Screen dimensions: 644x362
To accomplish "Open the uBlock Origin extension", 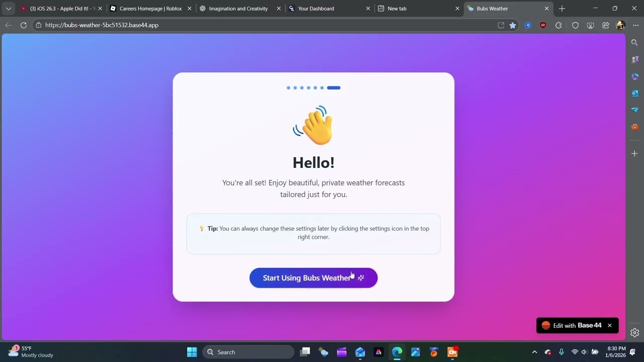I will tap(543, 25).
